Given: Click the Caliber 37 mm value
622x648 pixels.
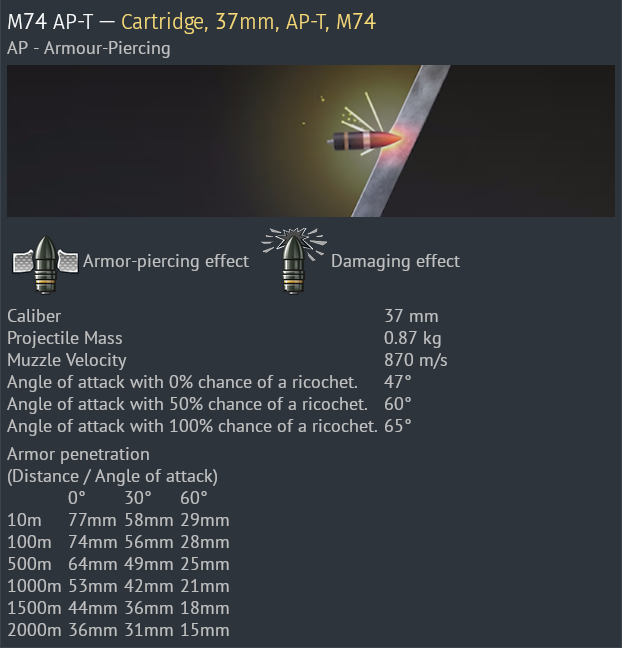Looking at the screenshot, I should tap(411, 316).
